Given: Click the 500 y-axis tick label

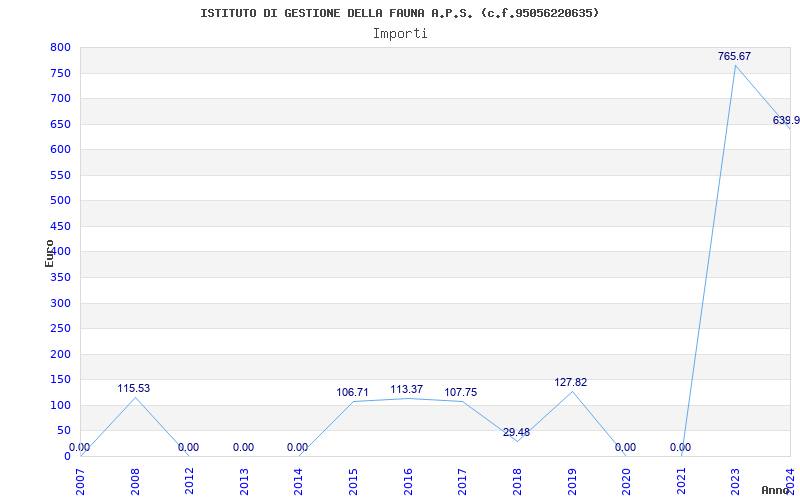Looking at the screenshot, I should click(x=60, y=201).
